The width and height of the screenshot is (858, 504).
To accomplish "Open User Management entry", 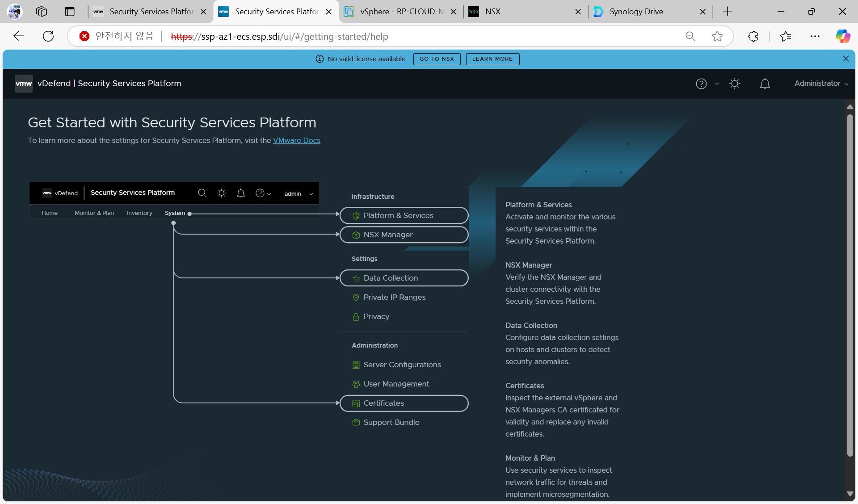I will pyautogui.click(x=396, y=384).
